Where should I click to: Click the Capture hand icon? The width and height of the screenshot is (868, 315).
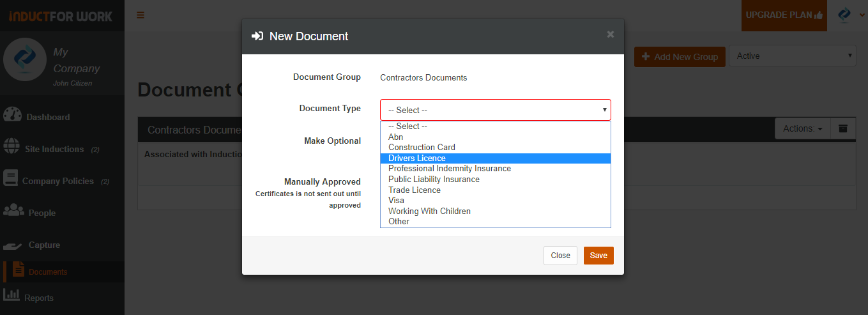[13, 245]
